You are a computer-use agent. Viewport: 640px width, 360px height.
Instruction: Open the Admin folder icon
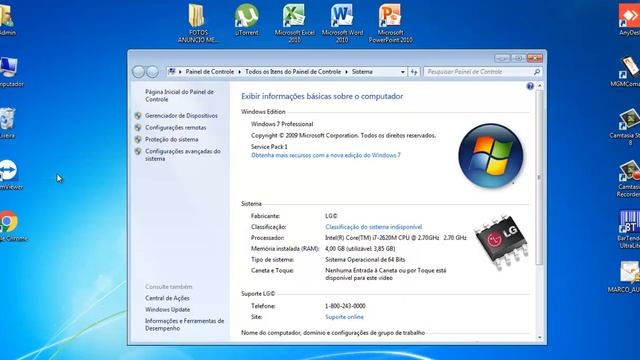tap(7, 20)
